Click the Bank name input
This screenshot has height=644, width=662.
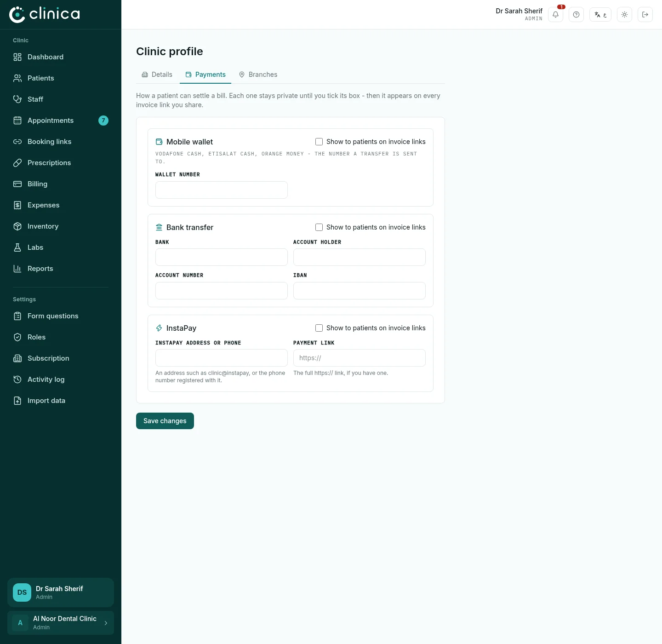pos(222,257)
